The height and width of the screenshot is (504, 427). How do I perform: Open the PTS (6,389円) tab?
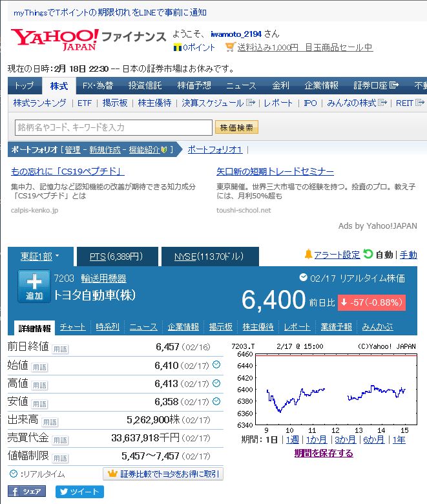(116, 257)
